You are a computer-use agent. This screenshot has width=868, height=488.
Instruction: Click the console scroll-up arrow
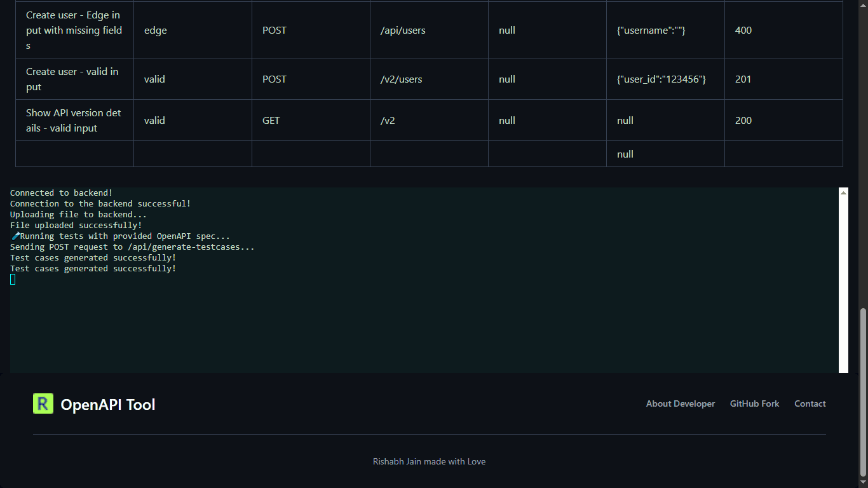pyautogui.click(x=844, y=192)
